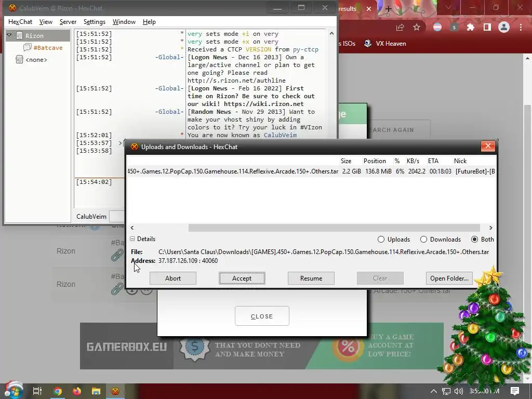Open the Settings menu in HexChat
The height and width of the screenshot is (399, 532).
(95, 22)
